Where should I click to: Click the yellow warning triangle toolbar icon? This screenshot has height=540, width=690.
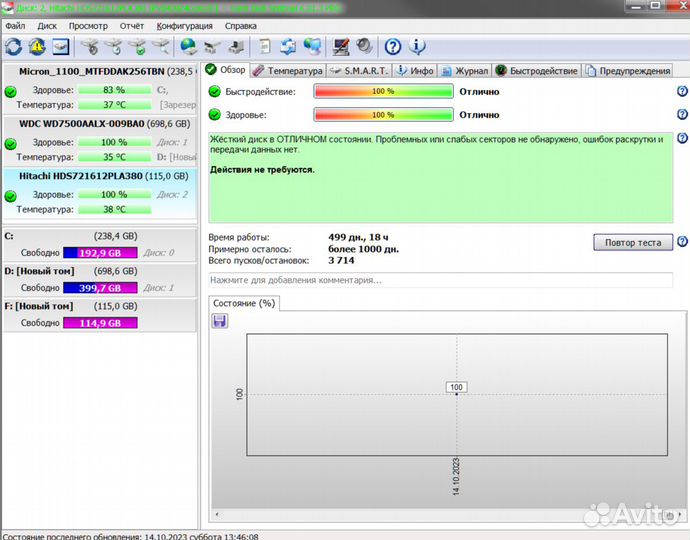pyautogui.click(x=37, y=46)
